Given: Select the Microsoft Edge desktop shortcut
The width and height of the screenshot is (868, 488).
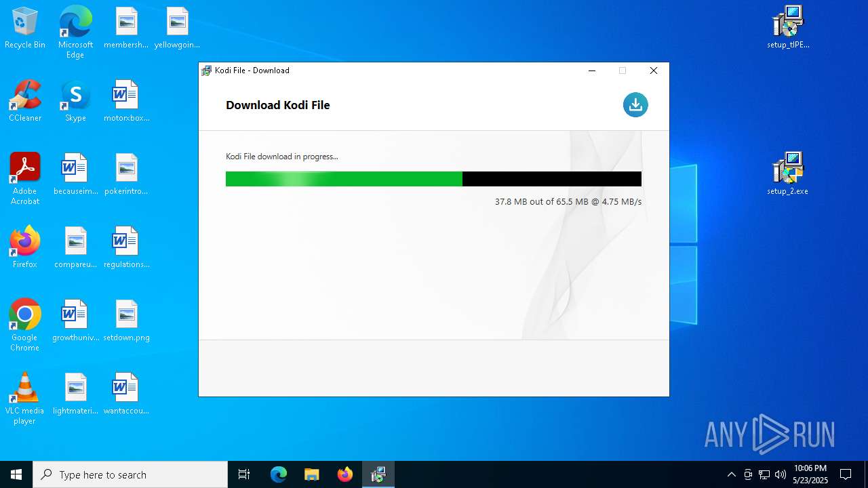Looking at the screenshot, I should pyautogui.click(x=75, y=33).
